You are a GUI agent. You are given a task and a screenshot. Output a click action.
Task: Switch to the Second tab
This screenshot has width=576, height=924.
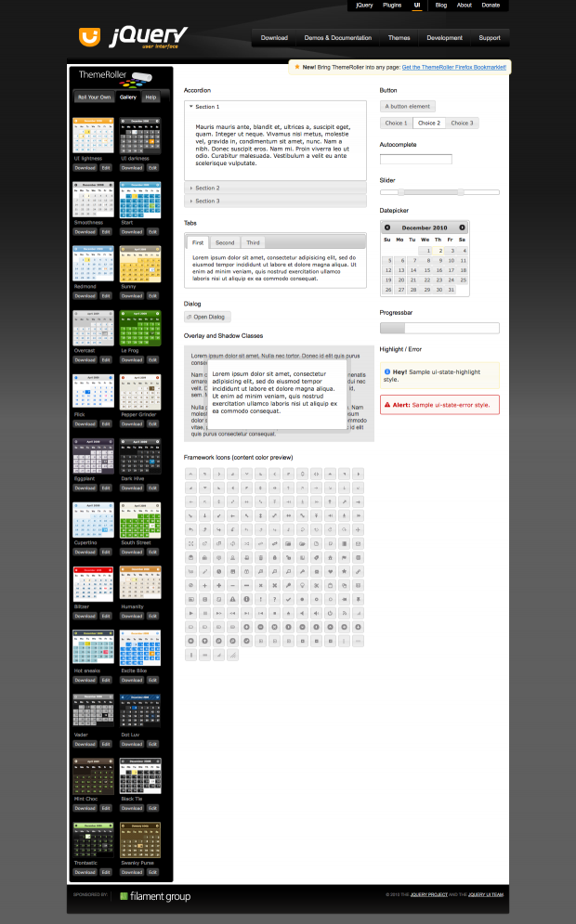225,242
